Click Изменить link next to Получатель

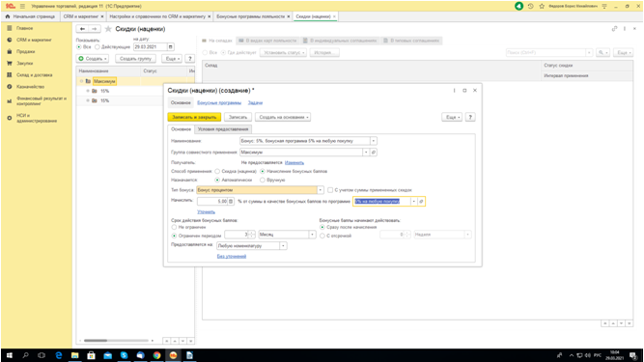294,162
